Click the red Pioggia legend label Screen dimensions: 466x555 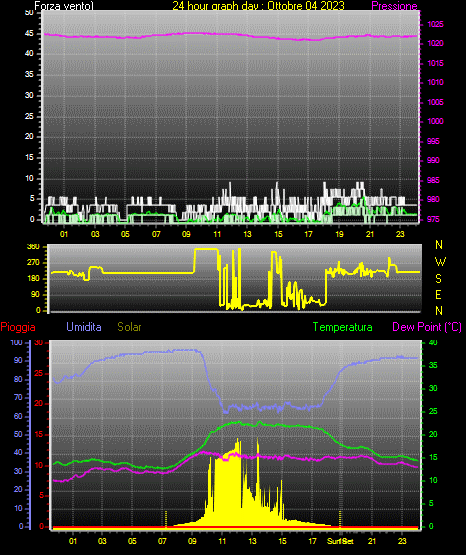[18, 327]
